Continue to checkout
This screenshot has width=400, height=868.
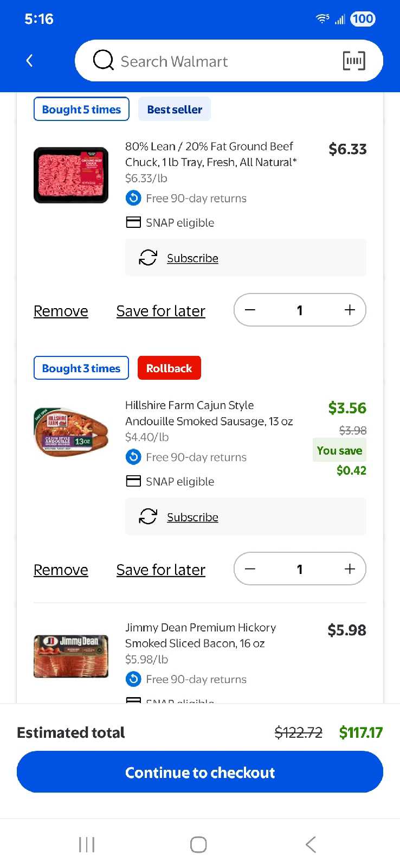(x=200, y=772)
